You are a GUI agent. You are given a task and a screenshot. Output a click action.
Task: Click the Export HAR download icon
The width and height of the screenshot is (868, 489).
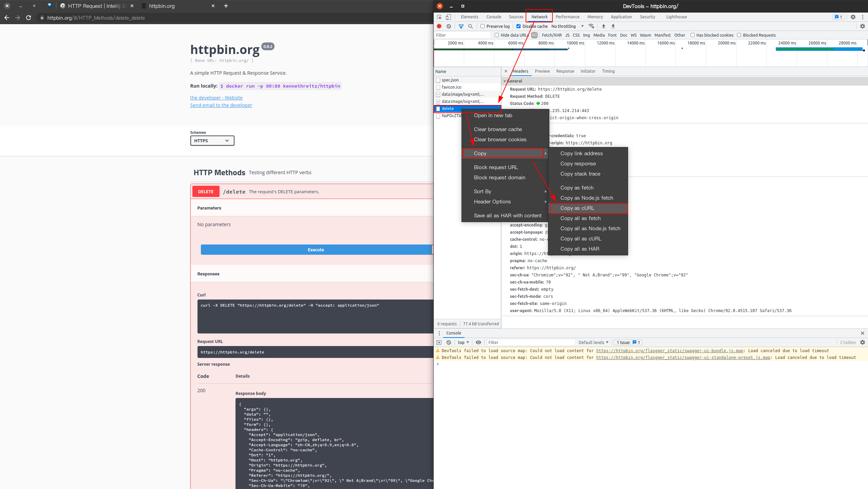[613, 26]
